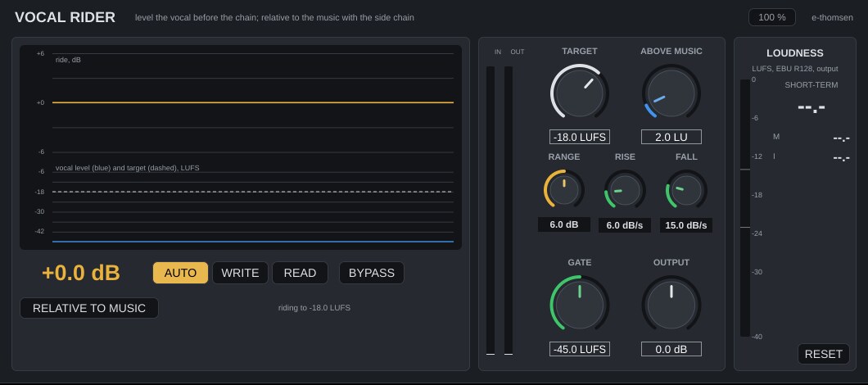Click the OUT level meter
The width and height of the screenshot is (868, 385).
pos(509,211)
